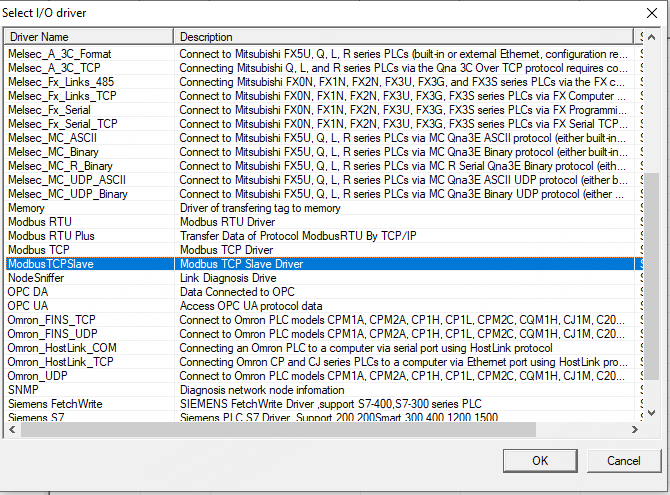Select Siemens FetchWrite driver
The height and width of the screenshot is (495, 670).
pyautogui.click(x=55, y=404)
